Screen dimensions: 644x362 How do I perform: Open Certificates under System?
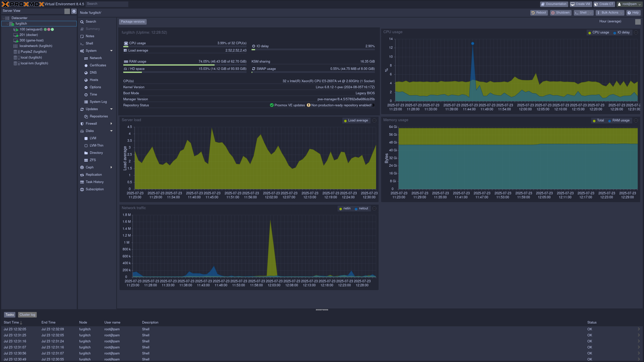click(x=98, y=65)
